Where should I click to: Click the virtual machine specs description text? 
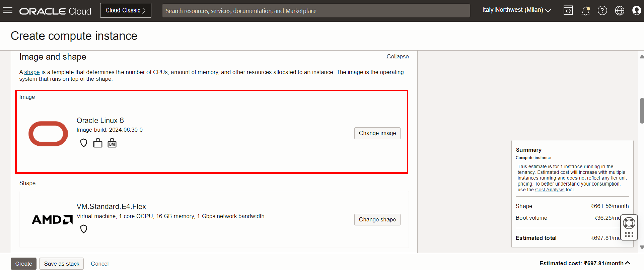pos(170,216)
